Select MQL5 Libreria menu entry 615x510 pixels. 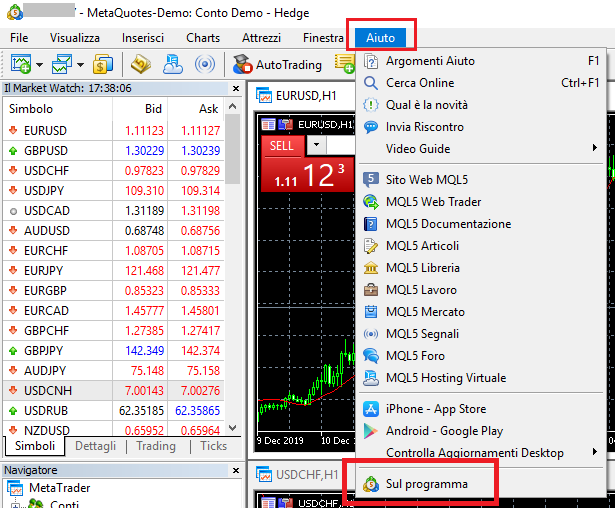coord(481,268)
